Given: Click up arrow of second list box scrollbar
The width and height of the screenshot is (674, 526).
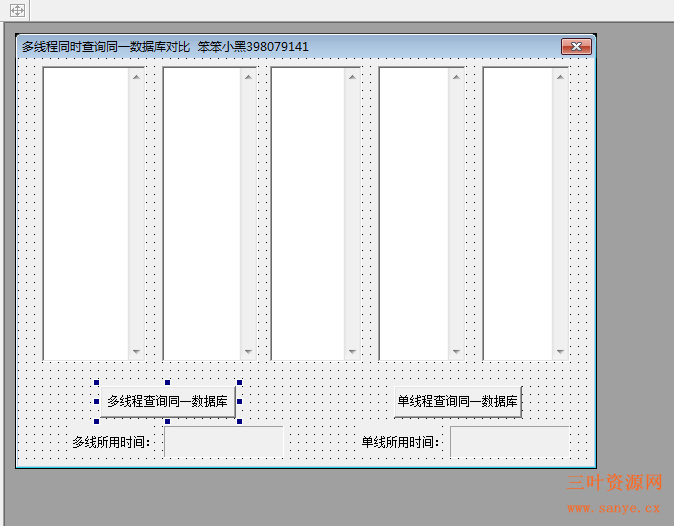Looking at the screenshot, I should 248,77.
